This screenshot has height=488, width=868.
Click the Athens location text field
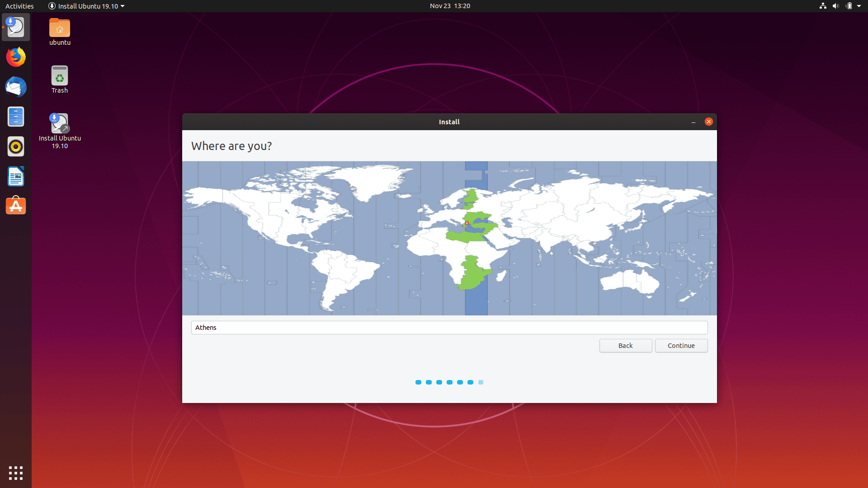click(x=449, y=328)
